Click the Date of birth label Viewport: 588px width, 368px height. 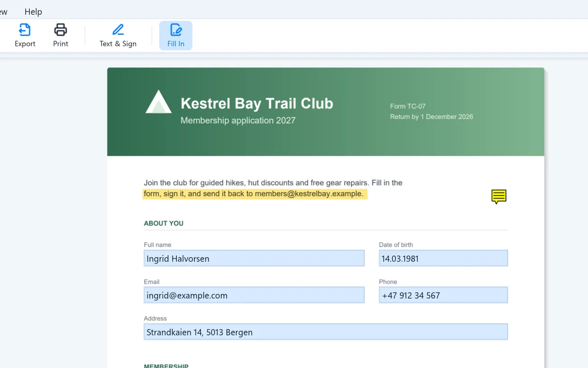pyautogui.click(x=396, y=245)
